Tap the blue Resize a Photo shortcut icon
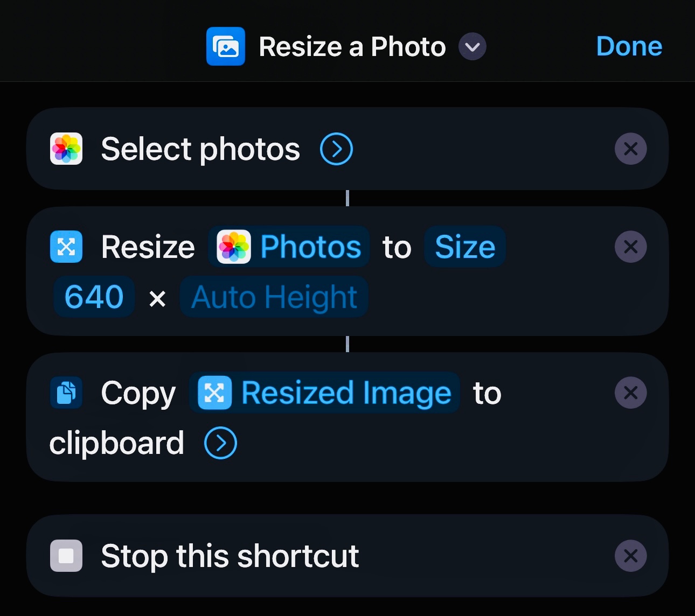695x616 pixels. pos(226,46)
